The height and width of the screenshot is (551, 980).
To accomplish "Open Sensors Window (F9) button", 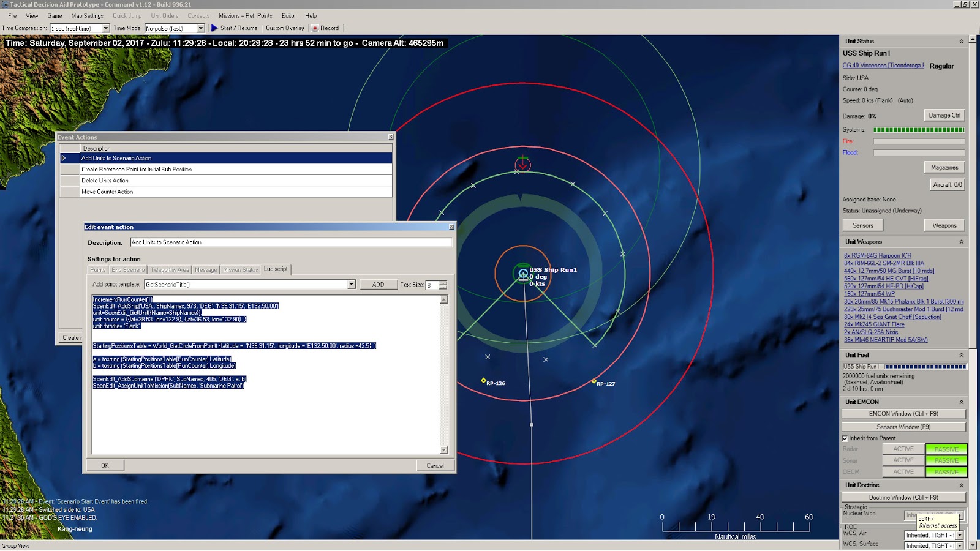I will (903, 427).
